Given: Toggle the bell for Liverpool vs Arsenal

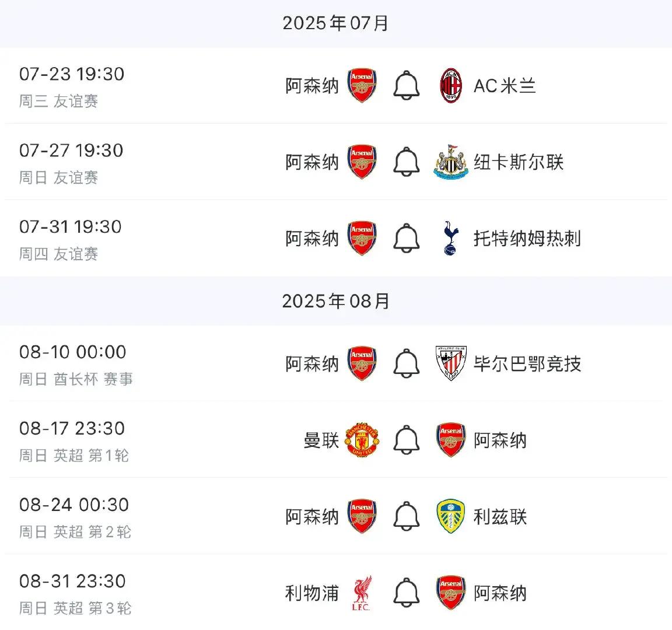Looking at the screenshot, I should [406, 593].
